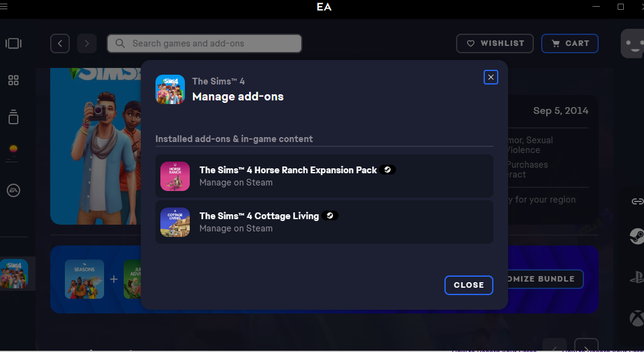Screen dimensions: 644x352
Task: Click the Manage add-ons heading text
Action: coord(238,97)
